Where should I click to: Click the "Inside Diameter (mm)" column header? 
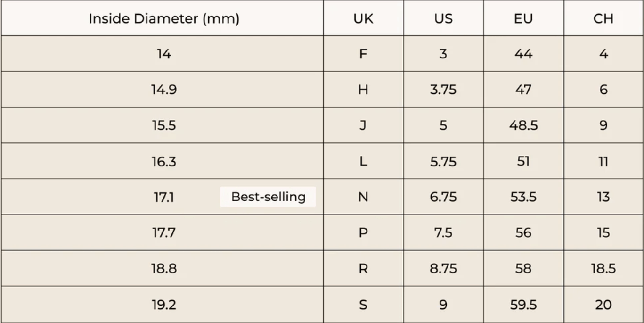pyautogui.click(x=163, y=18)
